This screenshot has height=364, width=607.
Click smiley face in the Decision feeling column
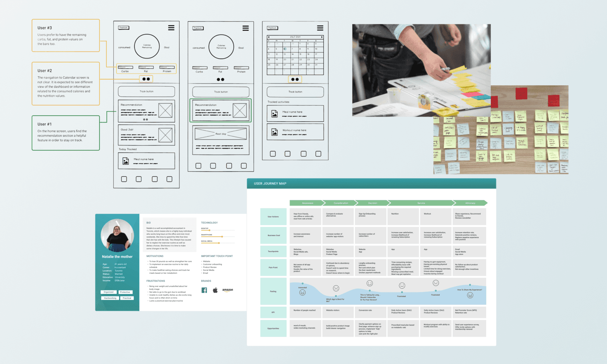[x=370, y=283]
